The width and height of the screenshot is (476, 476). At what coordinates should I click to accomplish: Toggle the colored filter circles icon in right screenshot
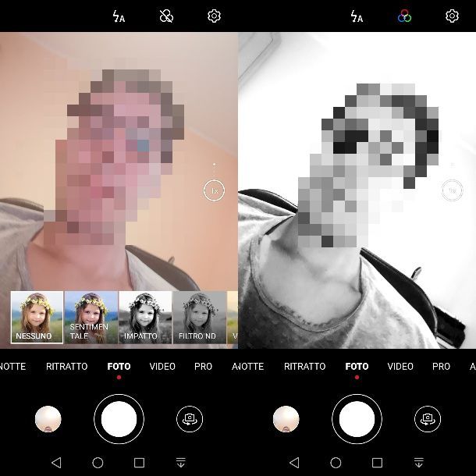404,16
